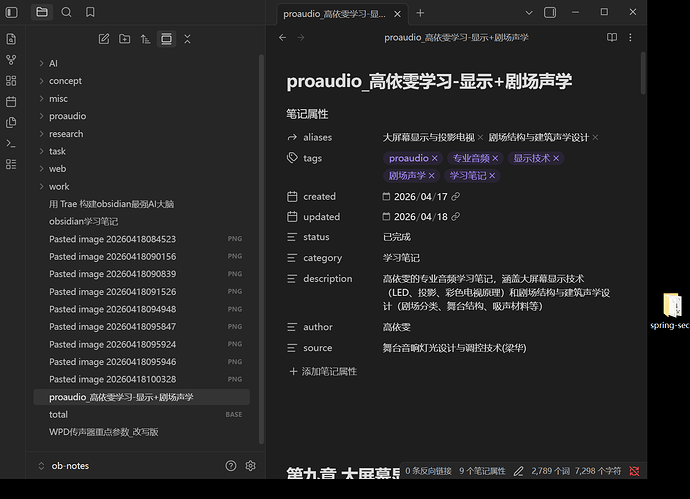Click the sync status icon in status bar
The height and width of the screenshot is (499, 690).
[634, 471]
